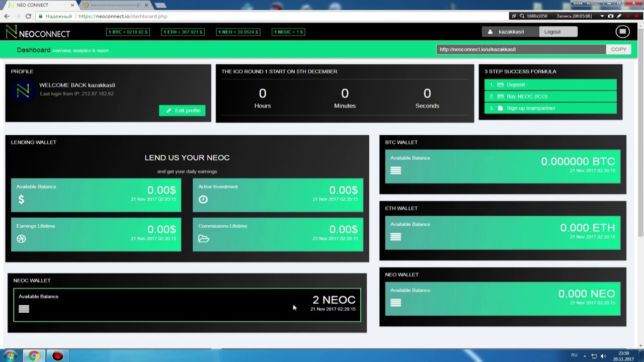Image resolution: width=644 pixels, height=362 pixels.
Task: Click the volume icon in system tray
Action: pyautogui.click(x=603, y=356)
